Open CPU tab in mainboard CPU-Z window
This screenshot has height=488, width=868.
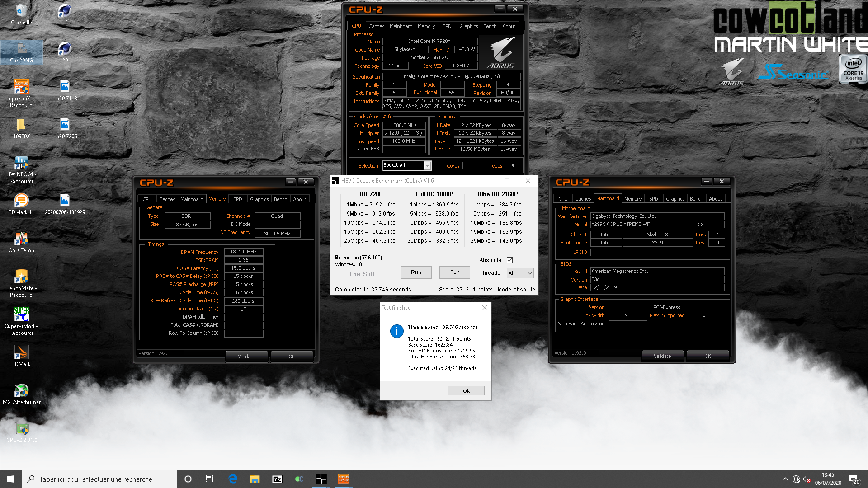pyautogui.click(x=563, y=199)
